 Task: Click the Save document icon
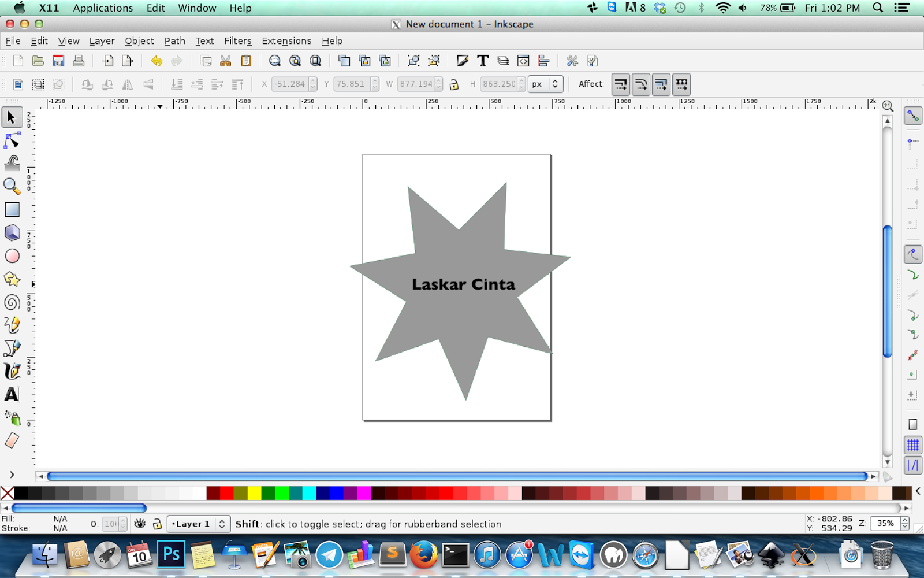58,61
